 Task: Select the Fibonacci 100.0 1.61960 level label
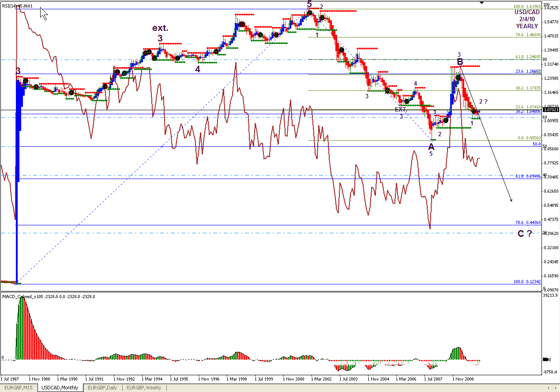click(x=528, y=7)
